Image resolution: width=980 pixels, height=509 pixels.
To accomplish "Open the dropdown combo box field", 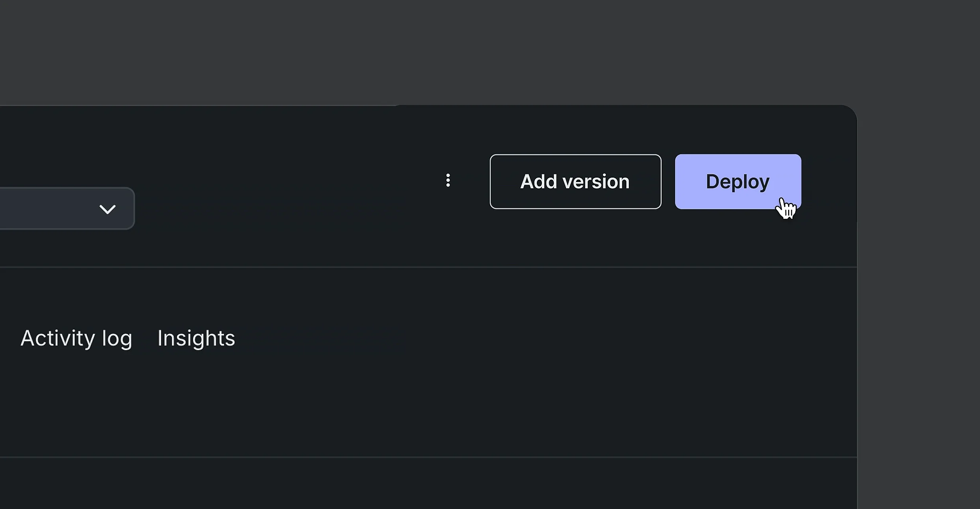I will 67,209.
